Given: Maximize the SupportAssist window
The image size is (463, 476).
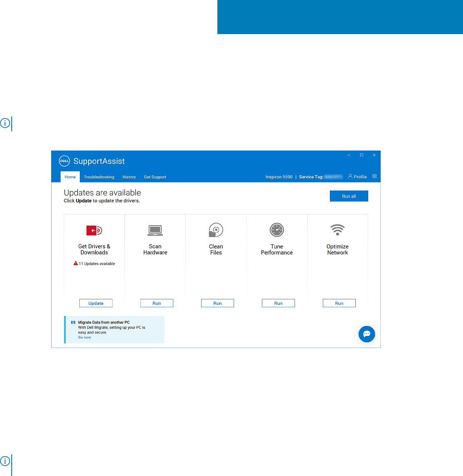Looking at the screenshot, I should pos(361,155).
